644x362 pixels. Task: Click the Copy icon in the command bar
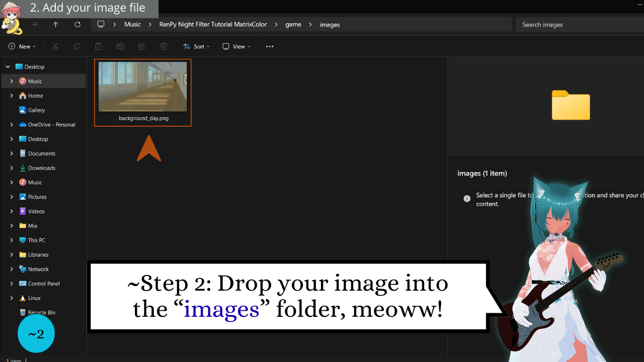76,46
